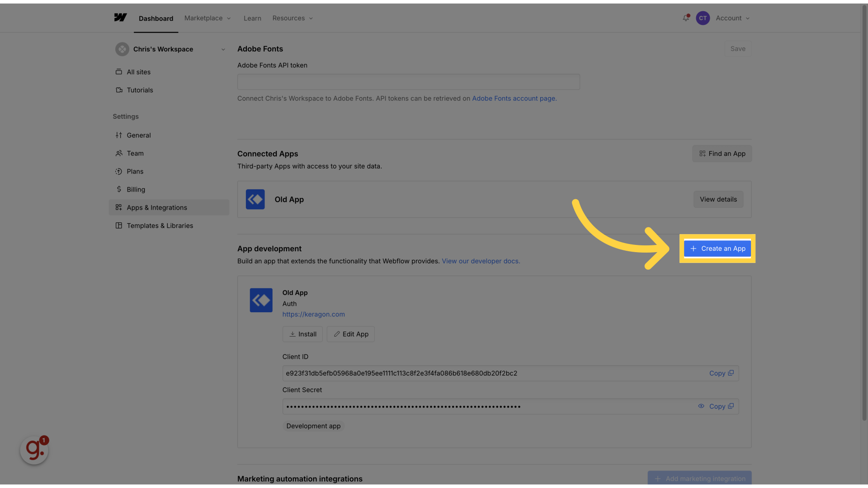Copy the Client Secret
This screenshot has width=868, height=488.
tap(721, 406)
